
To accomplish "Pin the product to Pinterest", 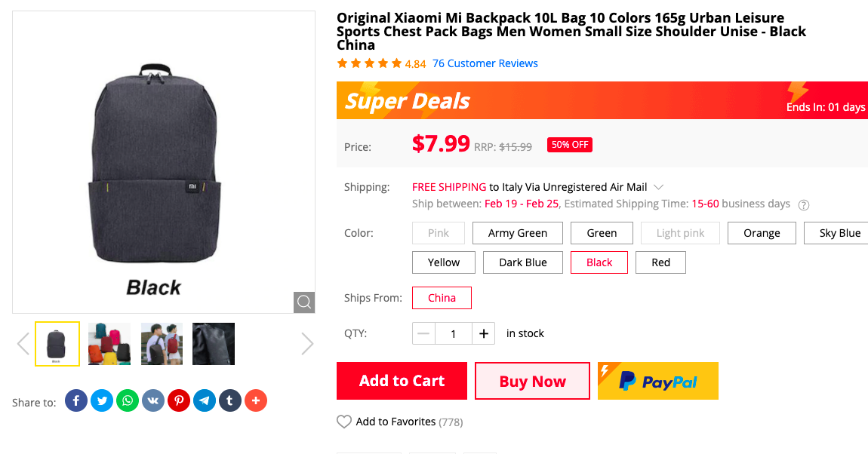I will [179, 400].
